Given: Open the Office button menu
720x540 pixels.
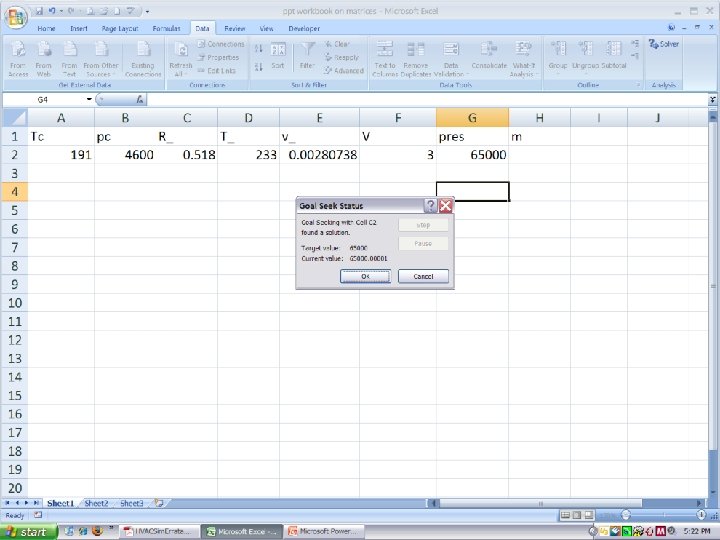Looking at the screenshot, I should tap(16, 17).
